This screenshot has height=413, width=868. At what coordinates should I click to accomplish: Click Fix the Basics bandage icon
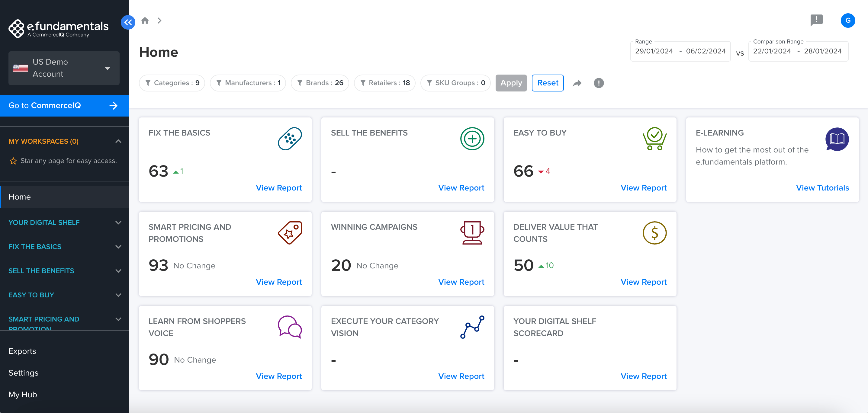[x=289, y=139]
